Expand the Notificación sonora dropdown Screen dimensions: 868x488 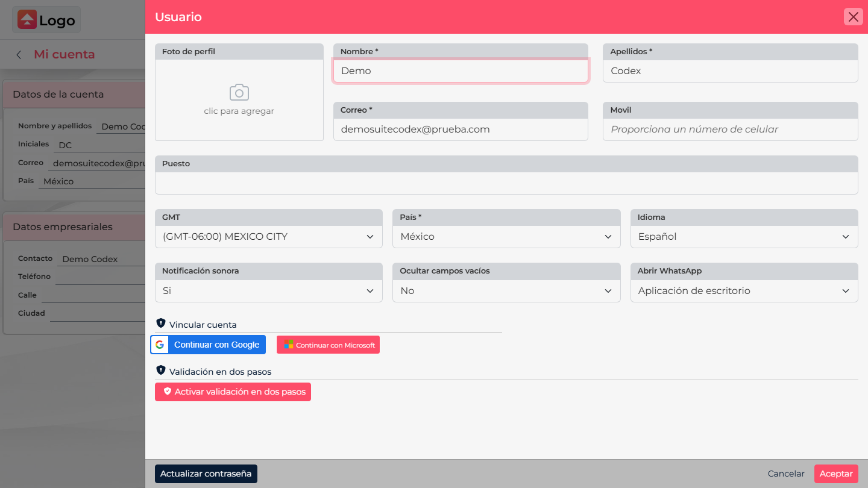[269, 291]
